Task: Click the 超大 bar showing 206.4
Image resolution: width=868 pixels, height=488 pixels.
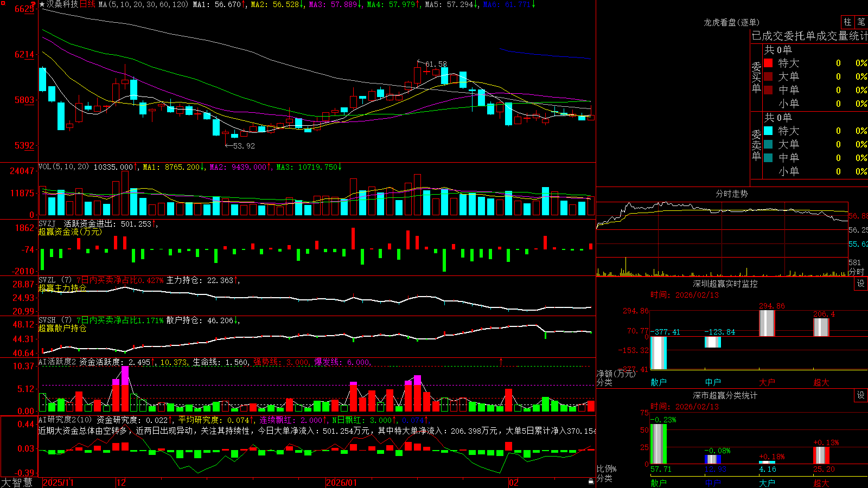Action: tap(821, 328)
